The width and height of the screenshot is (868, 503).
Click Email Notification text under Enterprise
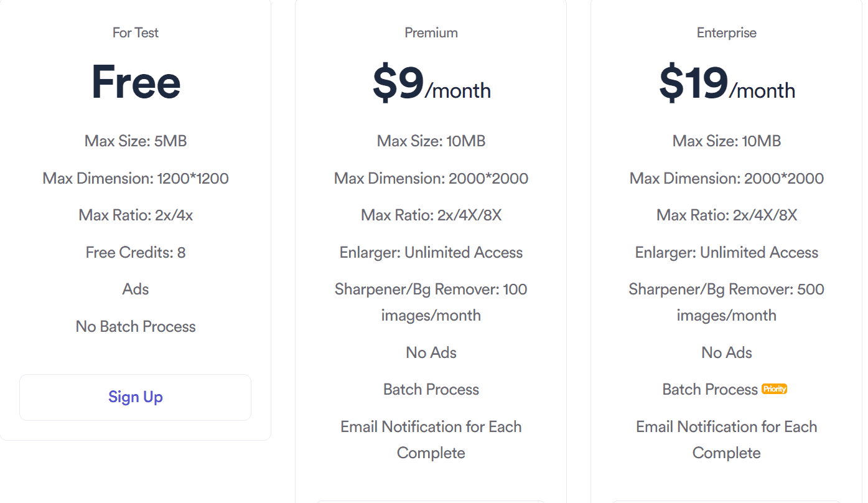[726, 440]
